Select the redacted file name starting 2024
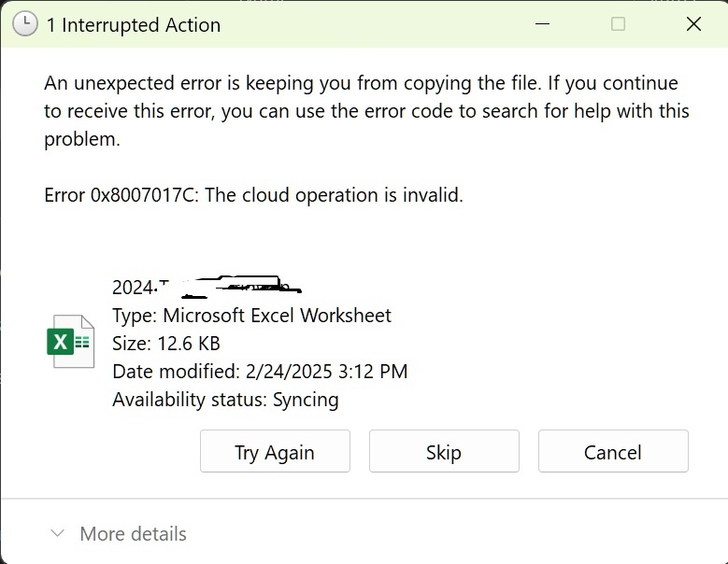This screenshot has width=728, height=564. point(207,287)
